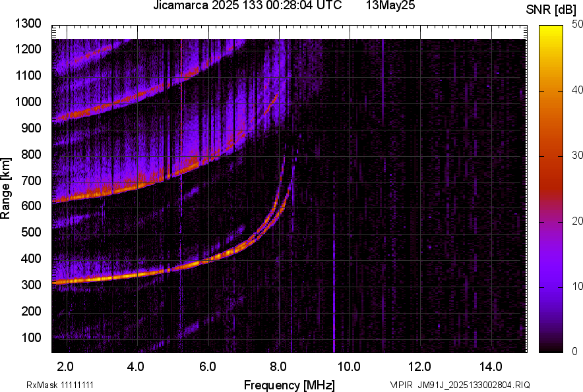Click the frequency tick label '10.0'
The width and height of the screenshot is (583, 392).
[349, 367]
